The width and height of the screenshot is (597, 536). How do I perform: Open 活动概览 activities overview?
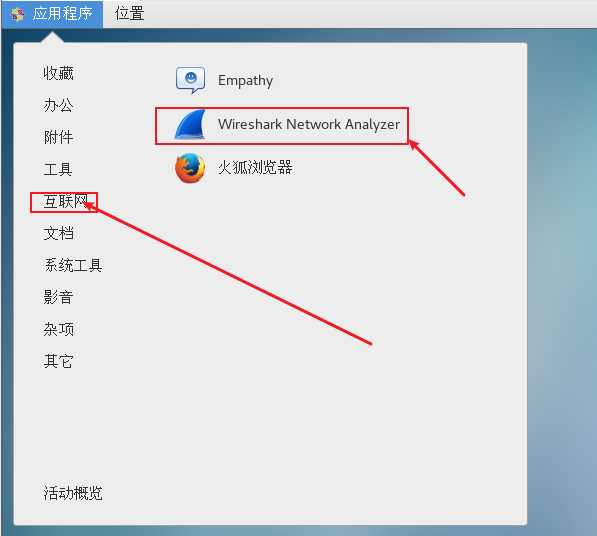(73, 493)
